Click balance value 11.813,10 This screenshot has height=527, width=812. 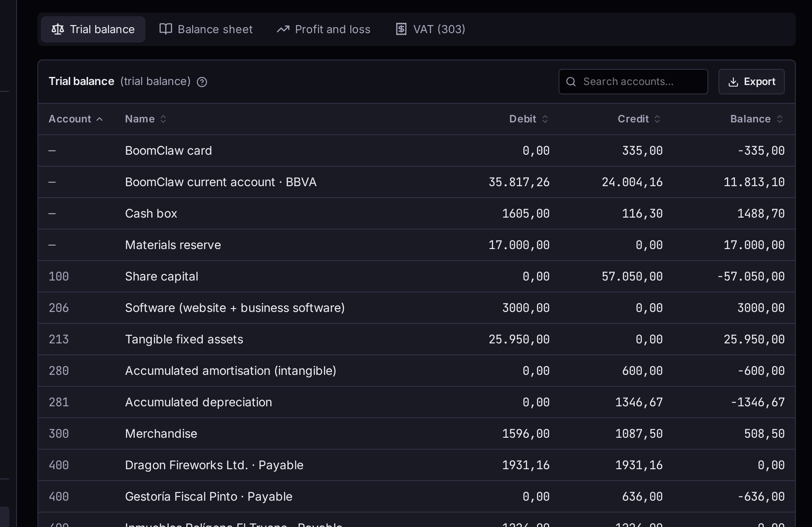pos(754,182)
